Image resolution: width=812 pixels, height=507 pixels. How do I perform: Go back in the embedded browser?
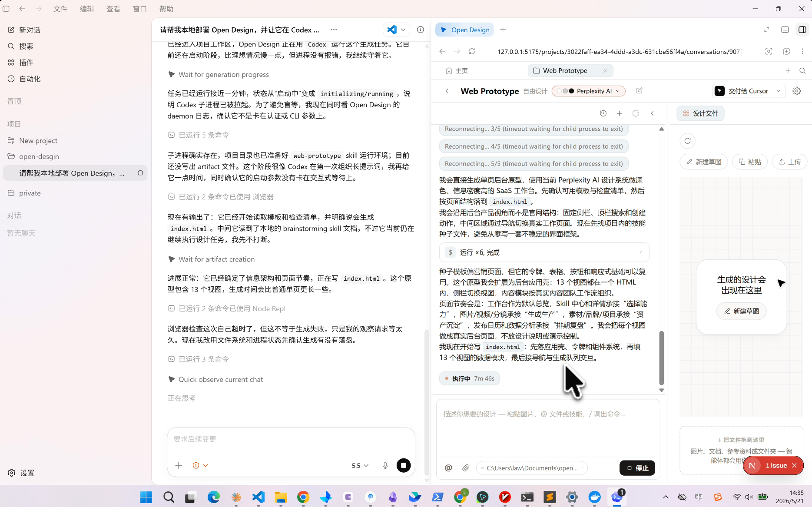point(442,51)
